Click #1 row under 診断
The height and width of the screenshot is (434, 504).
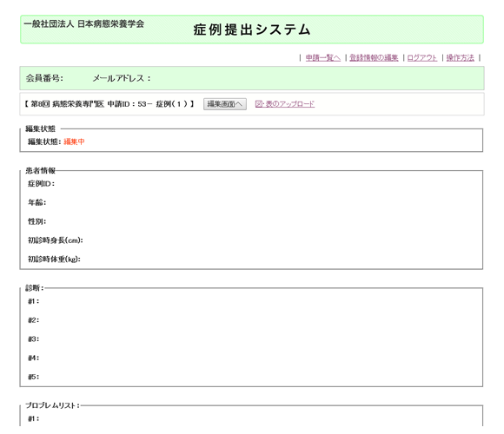pos(33,301)
